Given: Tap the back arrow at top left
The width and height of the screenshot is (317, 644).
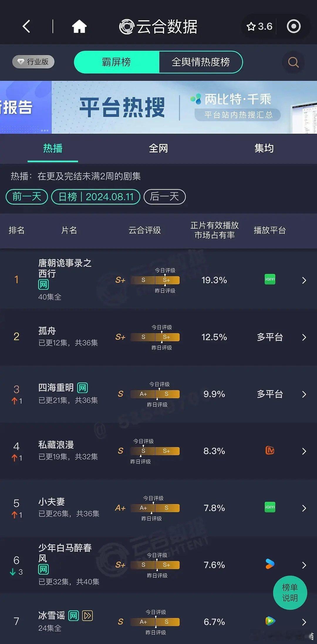Looking at the screenshot, I should pyautogui.click(x=26, y=26).
